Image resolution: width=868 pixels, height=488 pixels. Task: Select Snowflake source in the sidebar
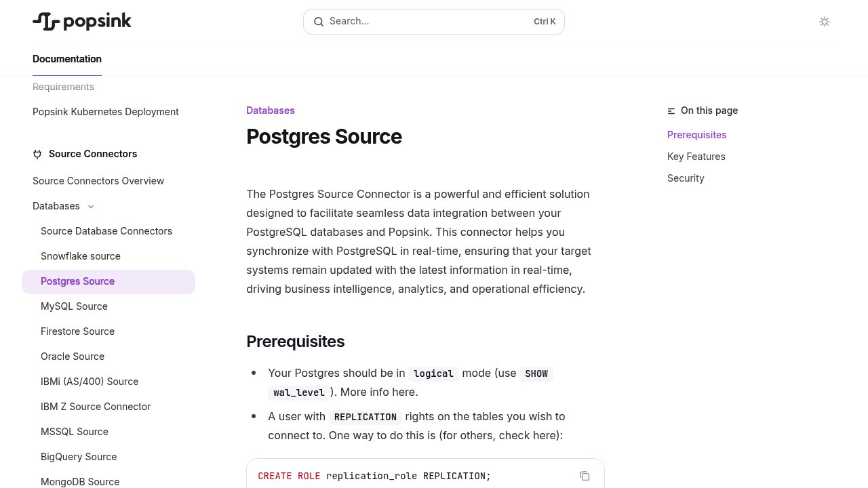pyautogui.click(x=81, y=256)
